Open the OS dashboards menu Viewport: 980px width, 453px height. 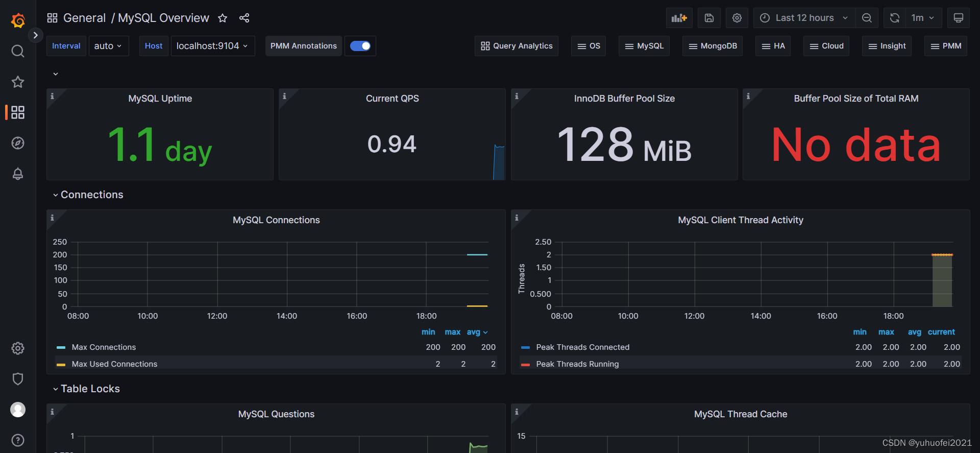(x=589, y=46)
